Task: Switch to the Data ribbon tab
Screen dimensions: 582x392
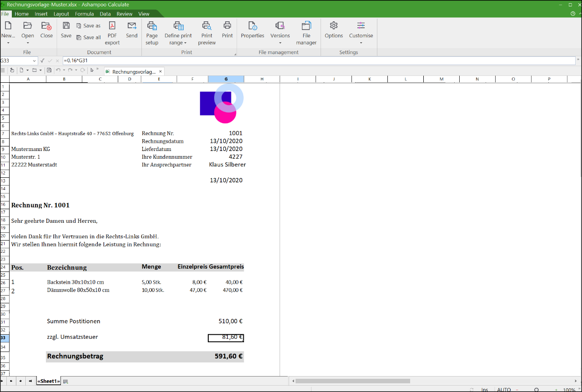Action: (x=105, y=14)
